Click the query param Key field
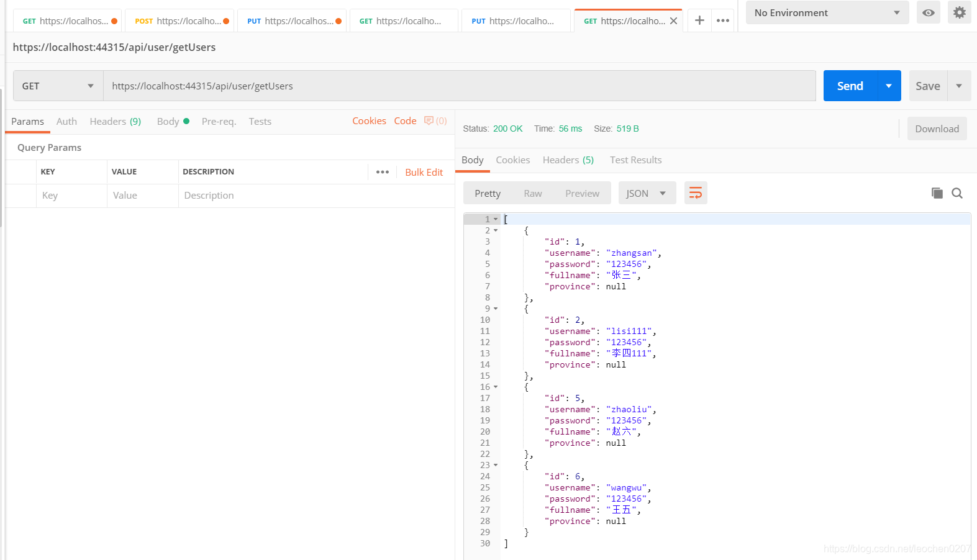 (x=71, y=196)
